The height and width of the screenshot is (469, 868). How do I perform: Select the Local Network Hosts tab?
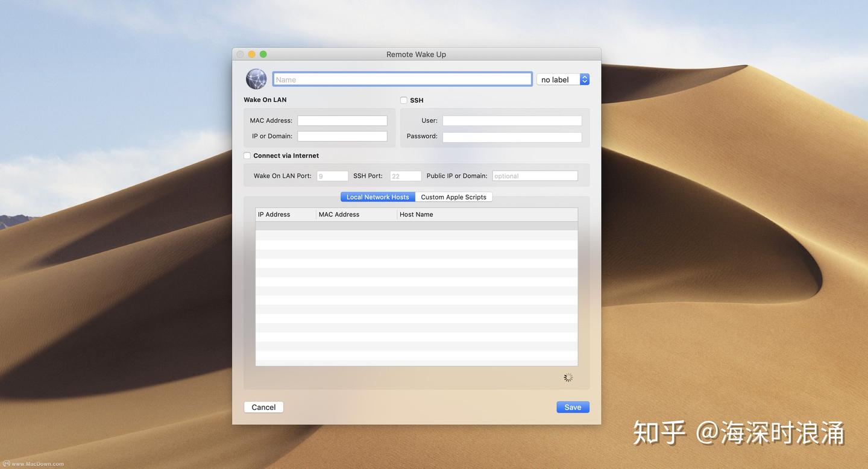pyautogui.click(x=377, y=197)
